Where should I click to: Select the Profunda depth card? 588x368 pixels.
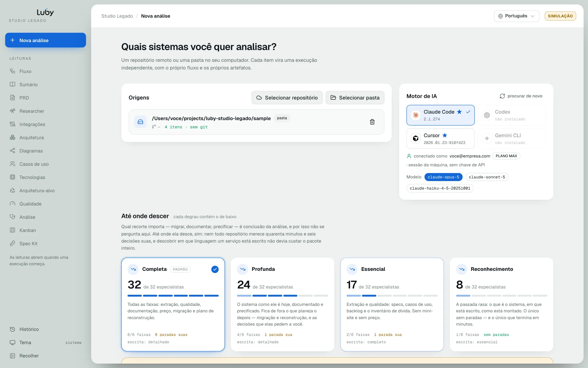pos(283,304)
